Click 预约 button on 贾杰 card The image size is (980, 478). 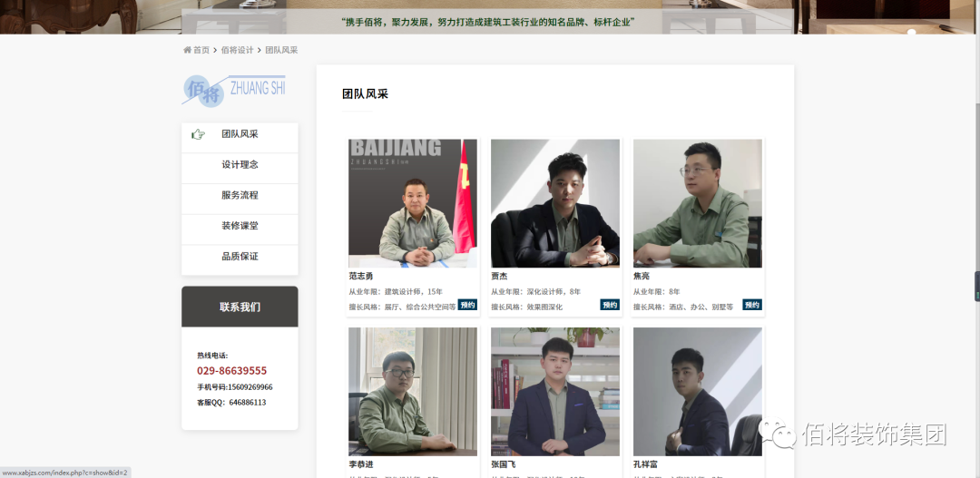coord(610,305)
